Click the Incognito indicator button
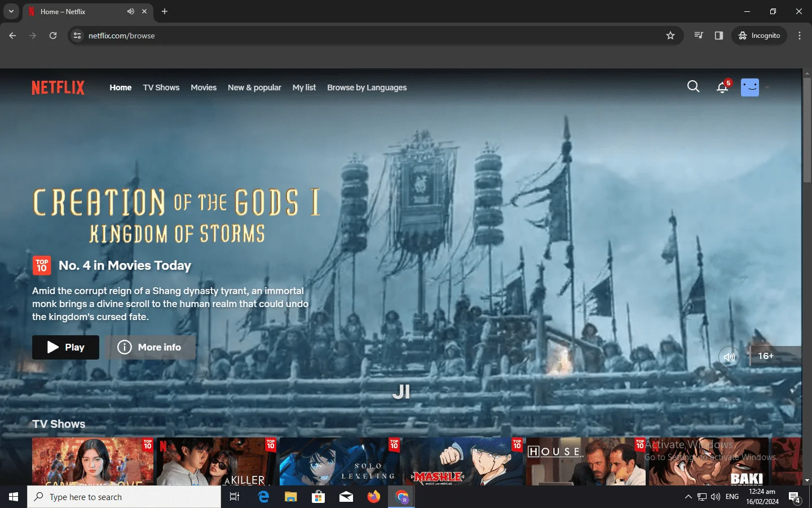 [760, 36]
